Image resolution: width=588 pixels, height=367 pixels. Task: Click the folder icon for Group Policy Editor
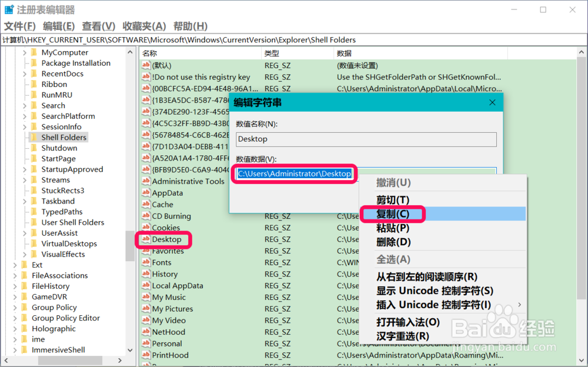tap(24, 318)
